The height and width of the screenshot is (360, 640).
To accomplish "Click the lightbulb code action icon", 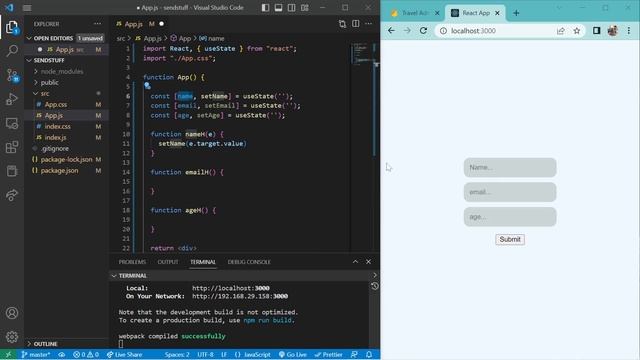I will point(147,86).
